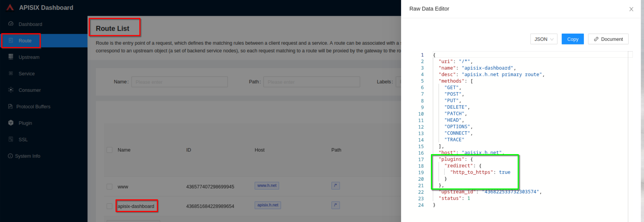Click the Dashboard gauge icon in sidebar
Viewport: 644px width, 222px height.
click(x=11, y=24)
